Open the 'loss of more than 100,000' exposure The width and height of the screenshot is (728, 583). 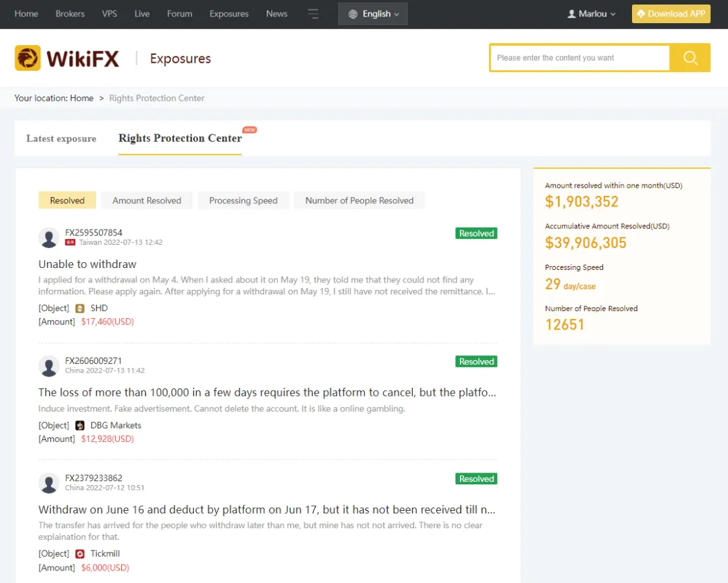267,392
